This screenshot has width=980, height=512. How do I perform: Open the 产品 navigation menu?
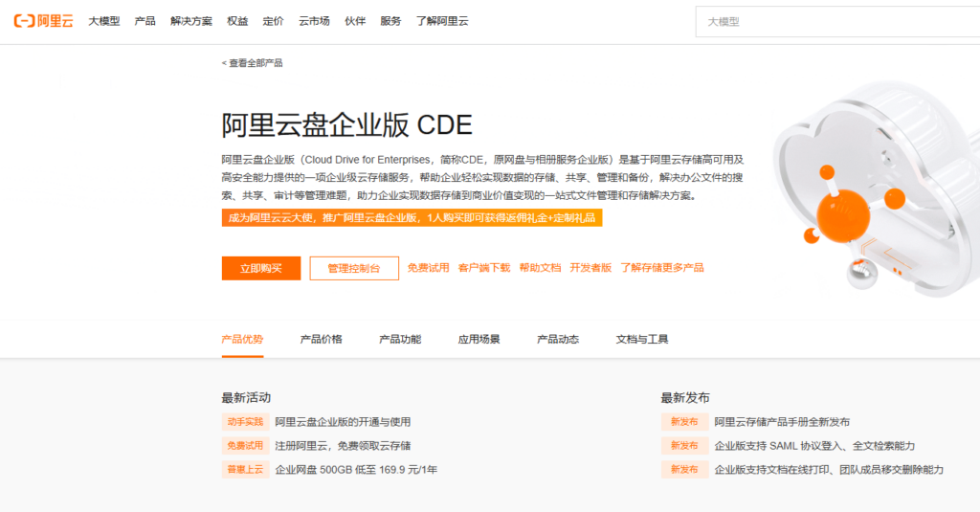pyautogui.click(x=145, y=21)
